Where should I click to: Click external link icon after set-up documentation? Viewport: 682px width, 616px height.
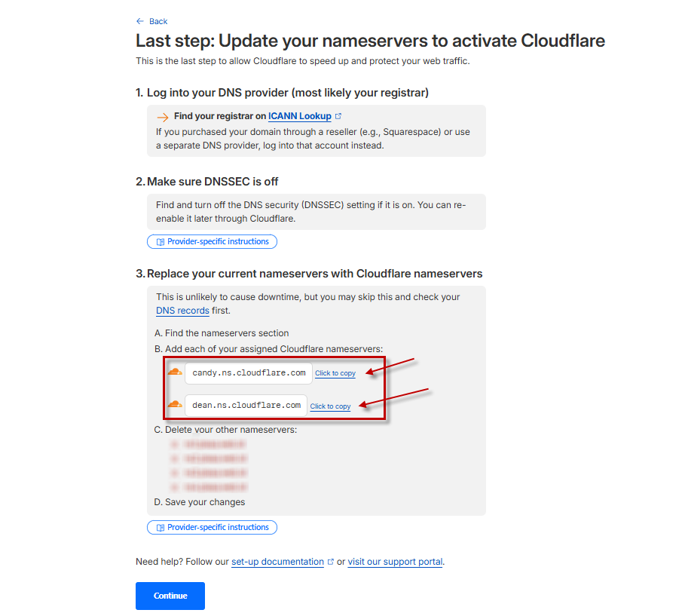(x=330, y=562)
